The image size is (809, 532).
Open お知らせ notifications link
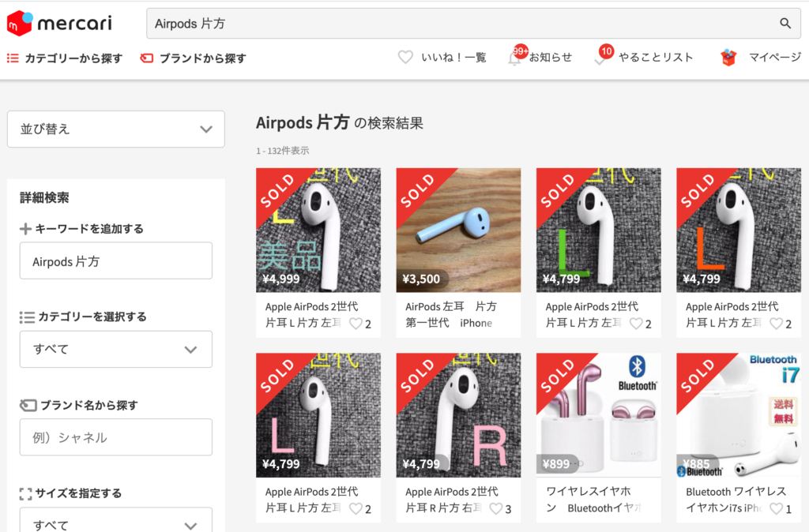click(551, 57)
